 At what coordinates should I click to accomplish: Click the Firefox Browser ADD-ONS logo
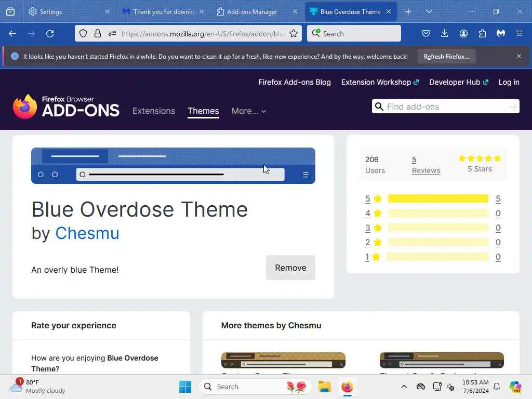click(66, 107)
